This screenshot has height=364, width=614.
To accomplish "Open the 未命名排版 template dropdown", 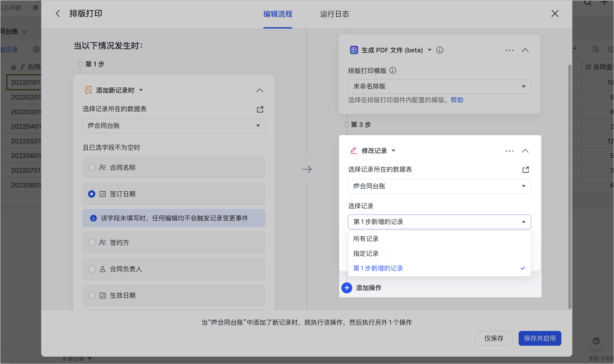I will (439, 86).
